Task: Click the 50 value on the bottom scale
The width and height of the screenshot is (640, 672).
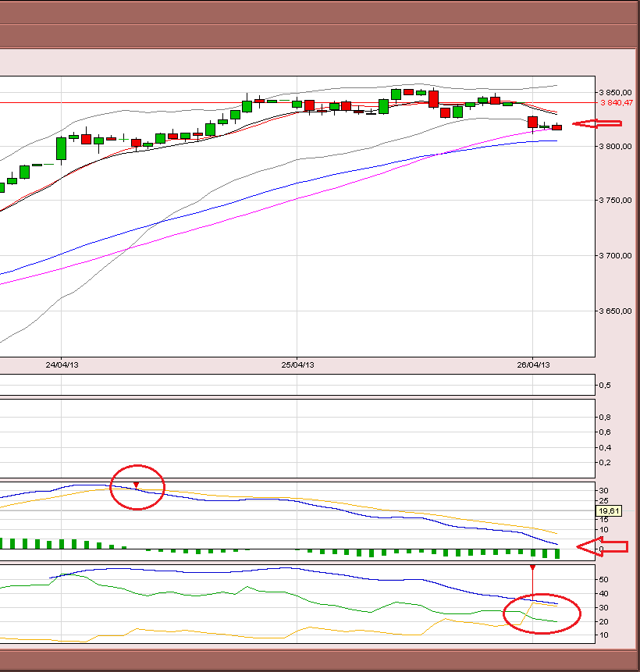Action: 603,579
